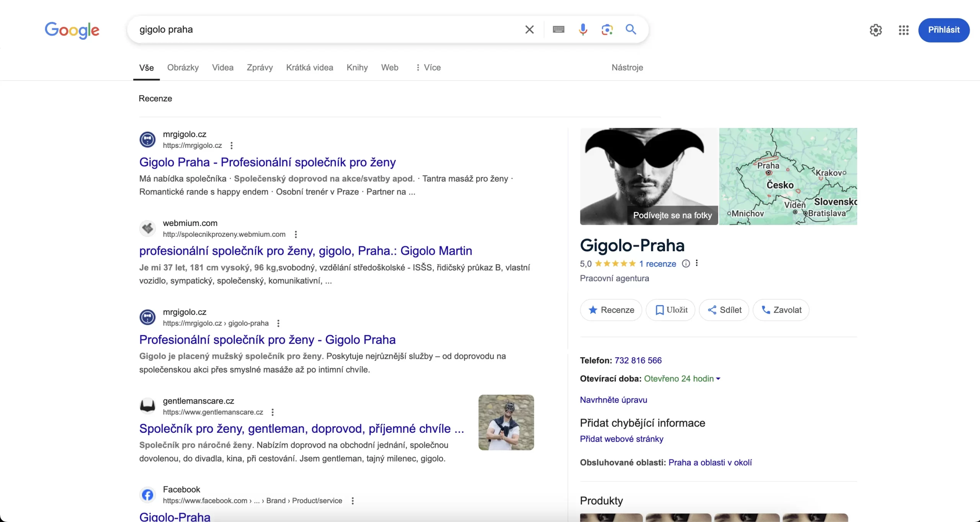
Task: Click the Czech Republic map thumbnail
Action: [x=788, y=176]
